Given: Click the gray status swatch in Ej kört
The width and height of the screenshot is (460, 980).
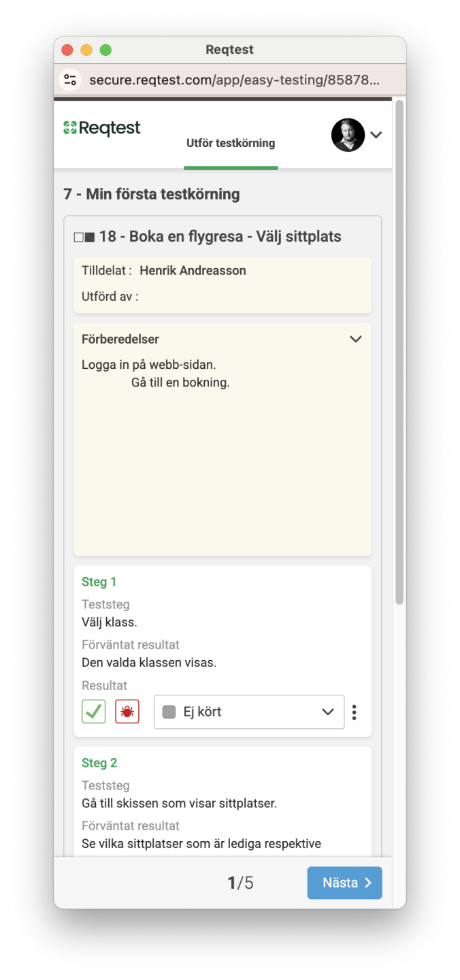Looking at the screenshot, I should click(x=169, y=712).
